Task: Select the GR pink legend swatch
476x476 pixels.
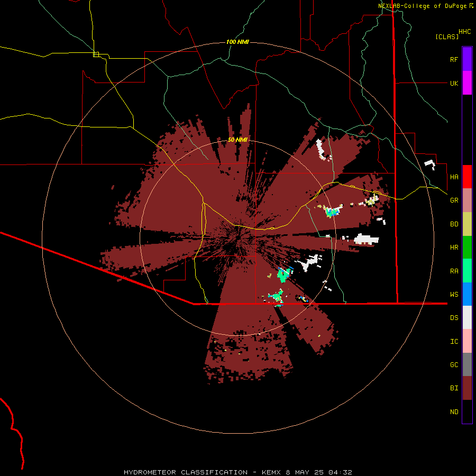Action: [467, 200]
